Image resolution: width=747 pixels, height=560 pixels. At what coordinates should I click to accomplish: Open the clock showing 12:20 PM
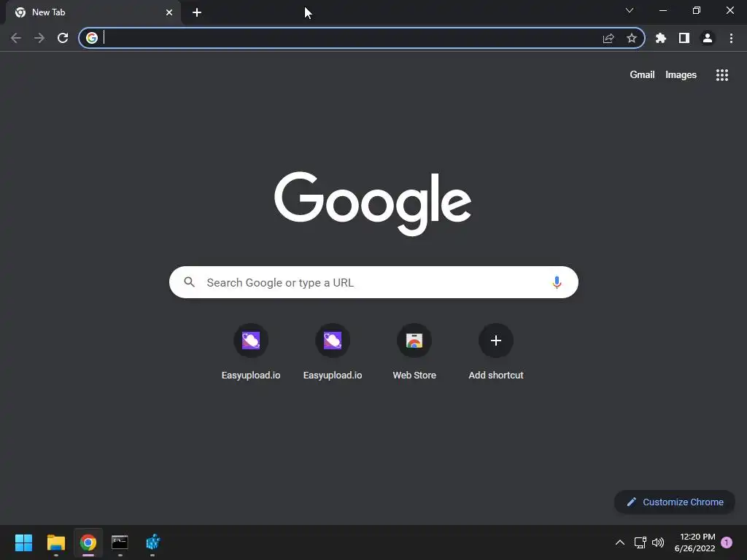point(695,542)
